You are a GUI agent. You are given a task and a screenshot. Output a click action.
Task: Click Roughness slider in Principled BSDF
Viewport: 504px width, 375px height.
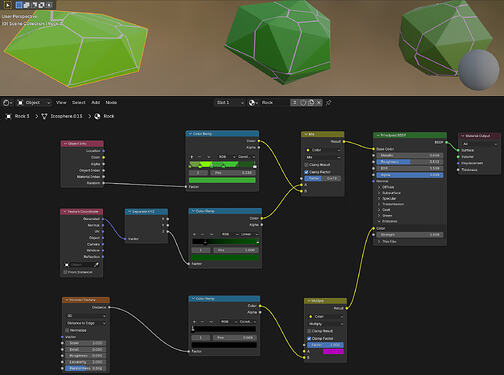point(410,162)
